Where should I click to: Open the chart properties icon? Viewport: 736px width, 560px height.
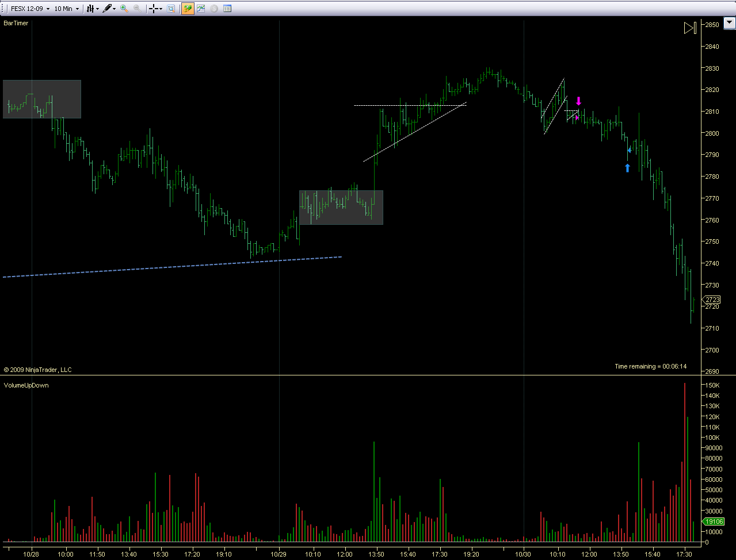click(227, 9)
